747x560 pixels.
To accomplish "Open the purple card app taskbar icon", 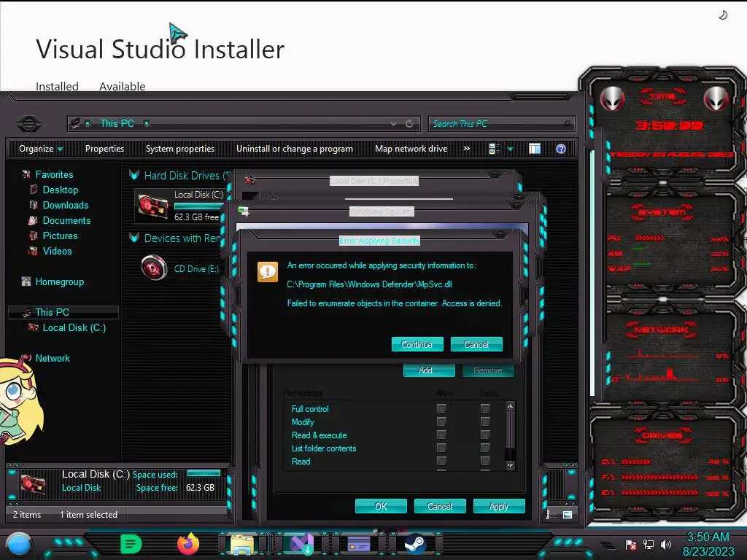I will point(359,544).
